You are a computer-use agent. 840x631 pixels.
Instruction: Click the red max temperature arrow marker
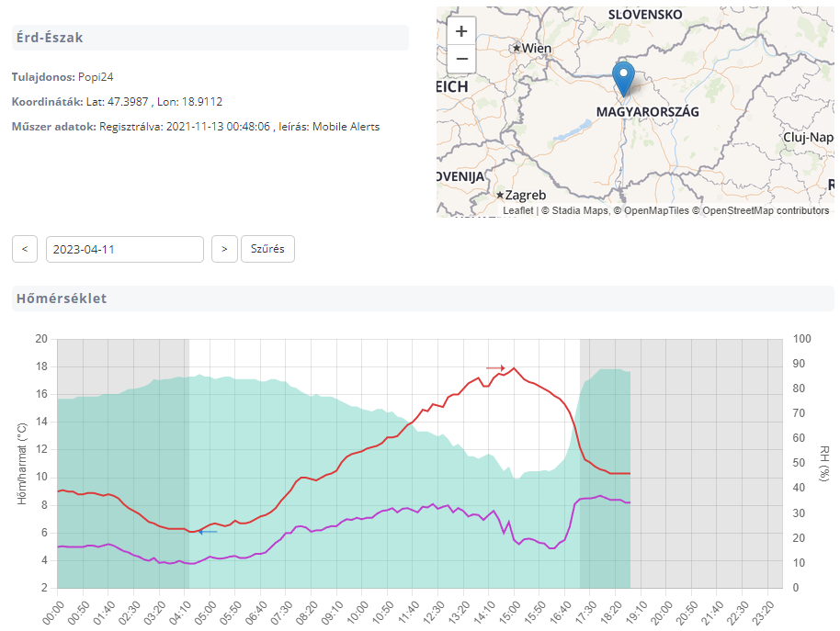click(495, 367)
